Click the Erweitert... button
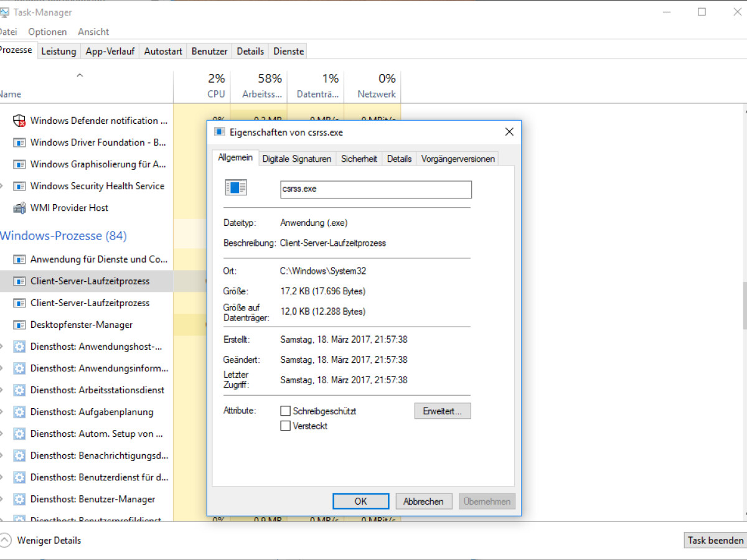 (442, 411)
